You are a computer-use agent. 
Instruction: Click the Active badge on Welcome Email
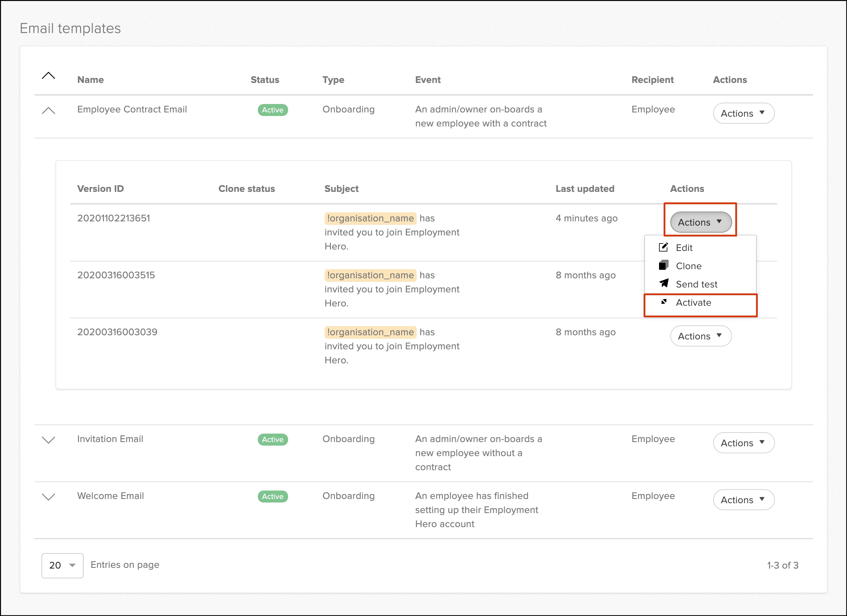(x=273, y=497)
